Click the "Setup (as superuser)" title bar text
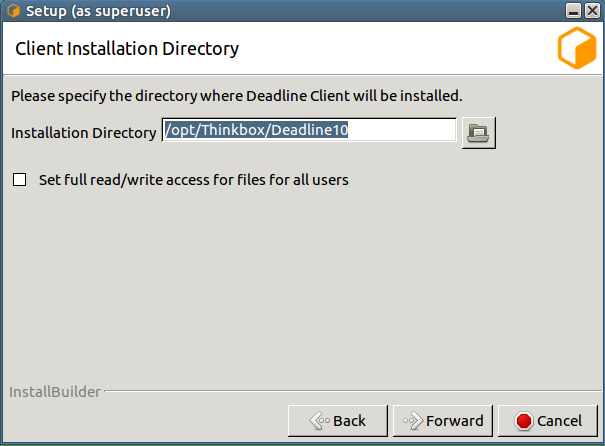The width and height of the screenshot is (605, 446). pos(98,11)
